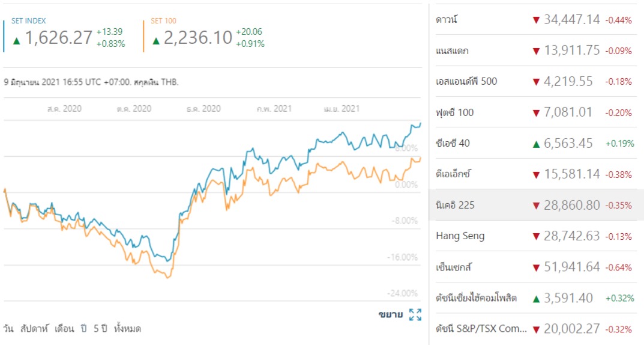Click the green arrow for ดัชนีเซี่ยงไฮ้คอมโพสิต

coord(536,298)
